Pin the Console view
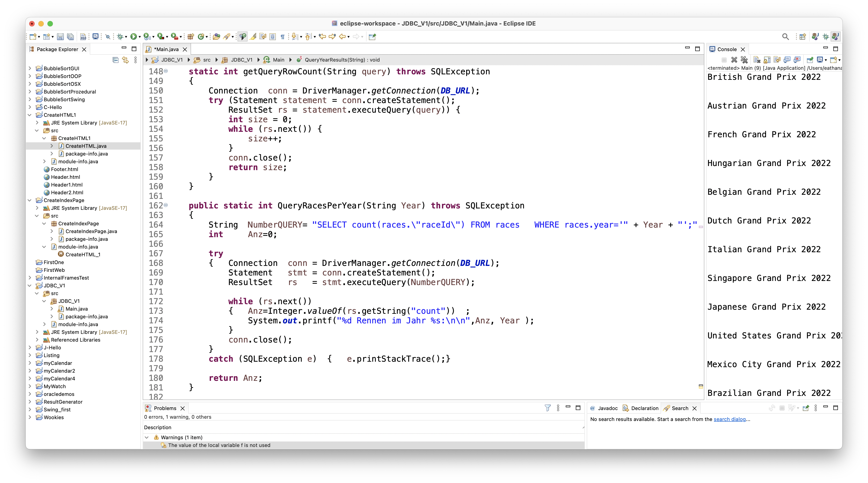 pyautogui.click(x=810, y=60)
